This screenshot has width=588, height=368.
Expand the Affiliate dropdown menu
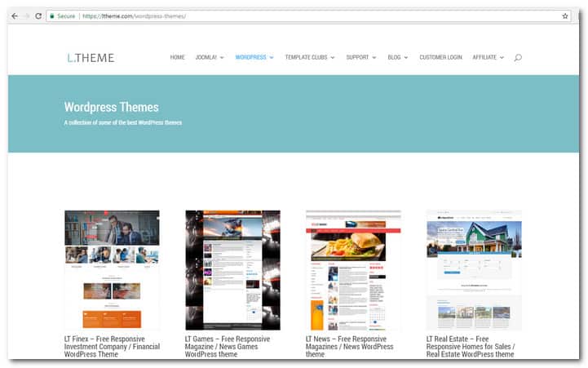click(488, 58)
